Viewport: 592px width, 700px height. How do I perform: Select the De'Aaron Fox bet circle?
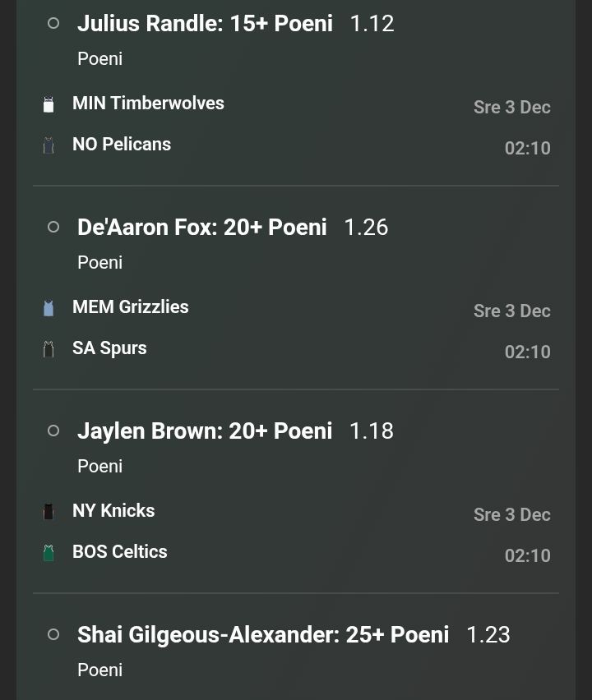pos(53,228)
